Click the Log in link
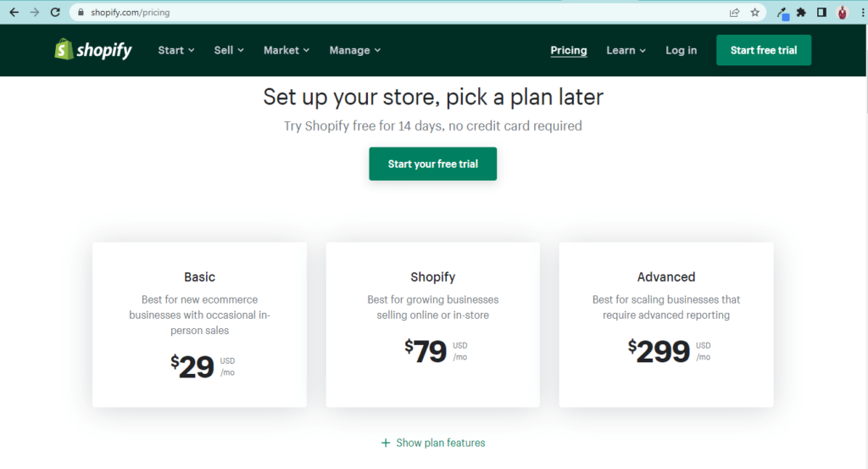The width and height of the screenshot is (868, 469). [x=681, y=50]
